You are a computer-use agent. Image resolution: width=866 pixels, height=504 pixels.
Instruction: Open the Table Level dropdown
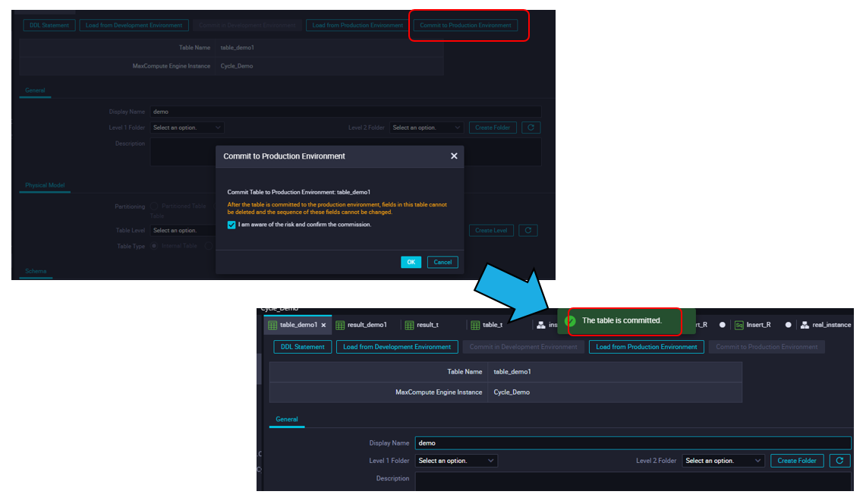(x=183, y=231)
